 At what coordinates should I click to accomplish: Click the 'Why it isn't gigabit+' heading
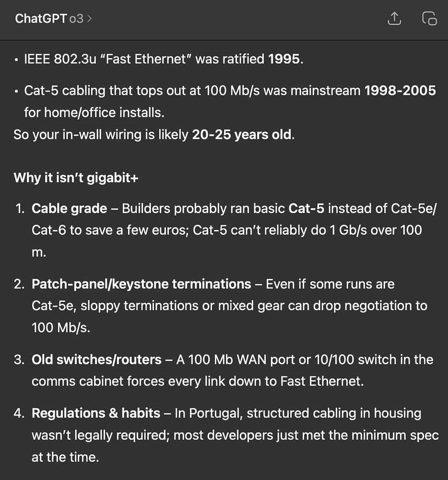point(76,178)
